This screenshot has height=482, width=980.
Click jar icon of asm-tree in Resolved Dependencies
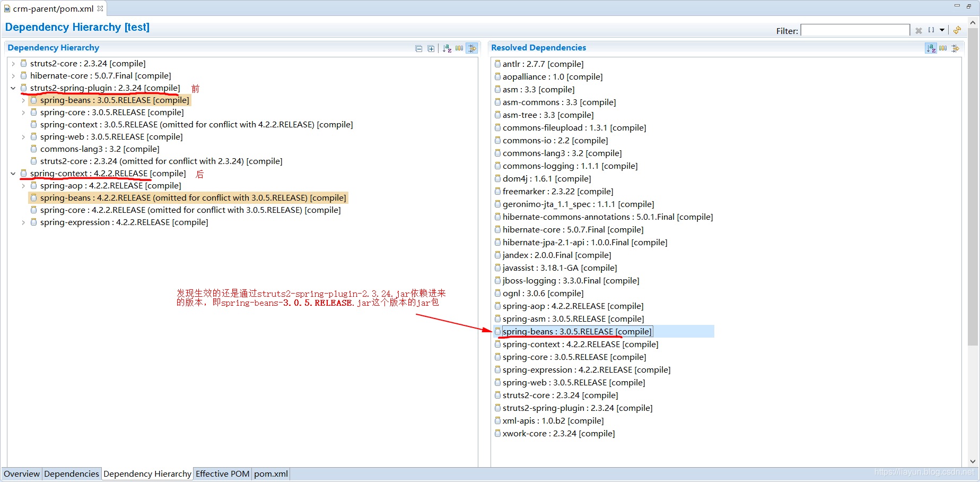(497, 115)
